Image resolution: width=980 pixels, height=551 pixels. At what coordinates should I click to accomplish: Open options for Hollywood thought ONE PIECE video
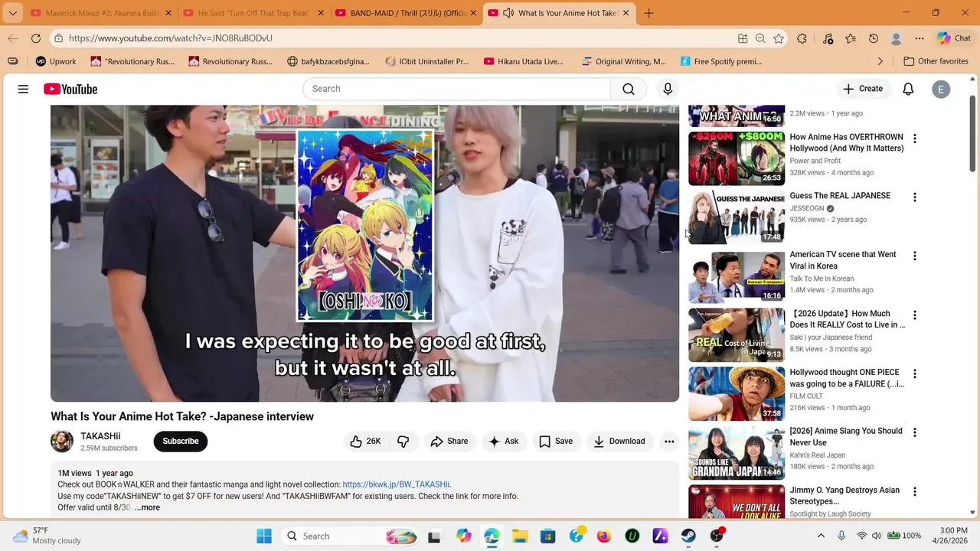point(914,374)
